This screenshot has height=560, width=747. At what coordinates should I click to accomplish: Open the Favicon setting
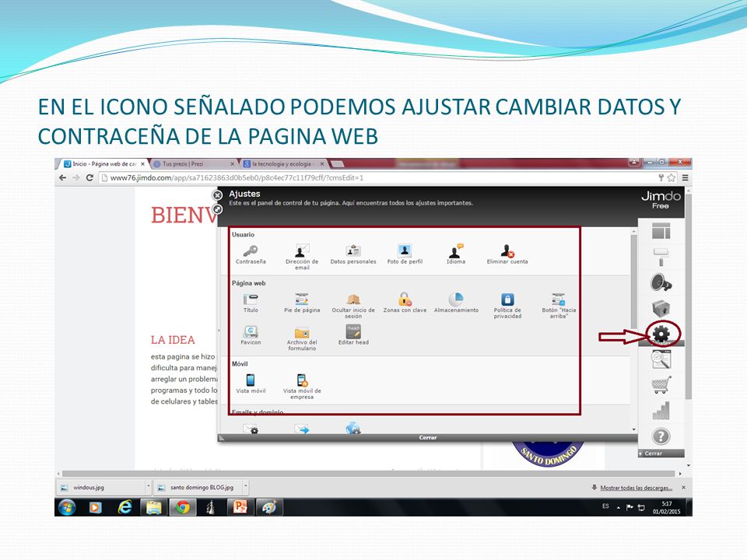(251, 335)
